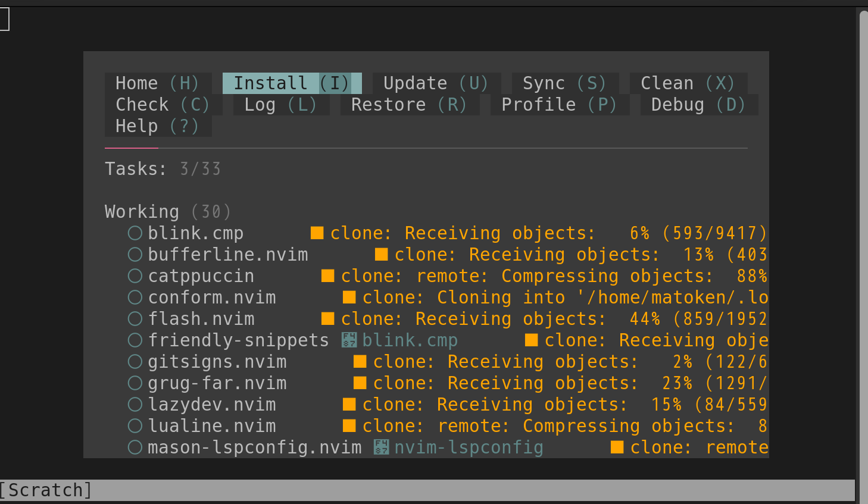
Task: Click the circle icon beside lualine.nvim
Action: point(135,426)
